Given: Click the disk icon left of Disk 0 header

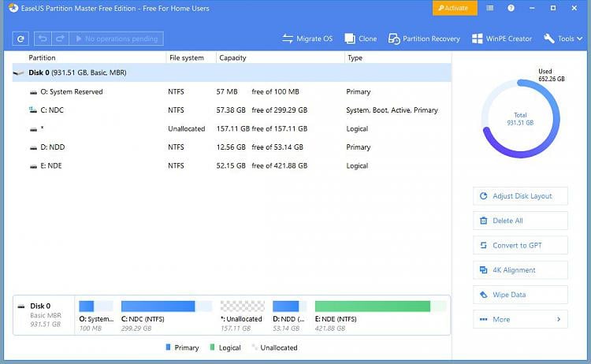Looking at the screenshot, I should [18, 73].
